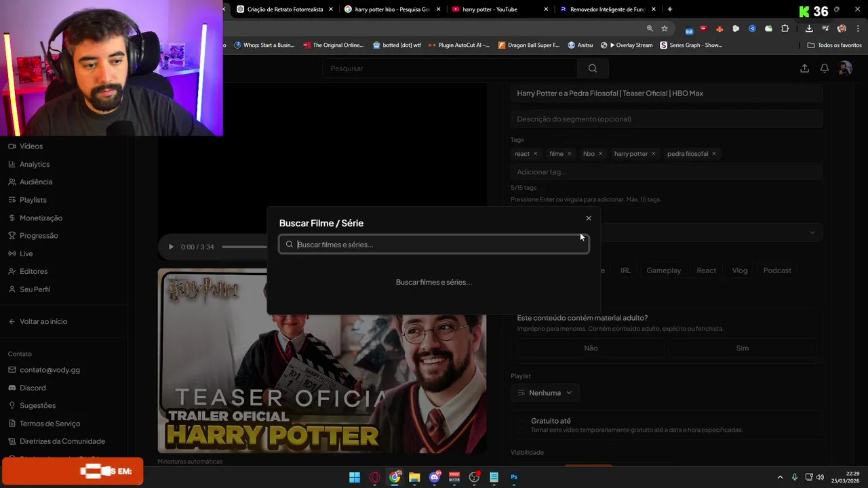Click the upload icon in the header

tap(804, 68)
